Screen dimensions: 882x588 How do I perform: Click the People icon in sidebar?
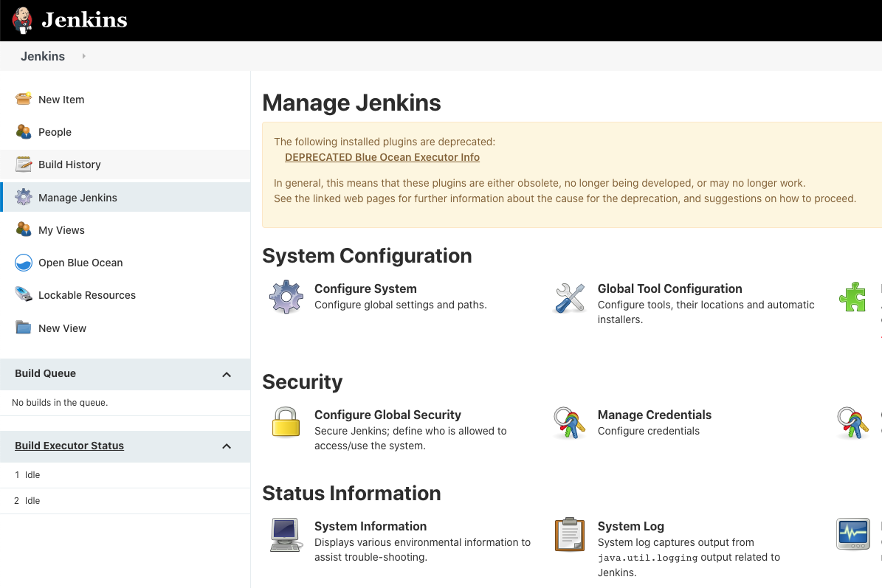pos(23,132)
